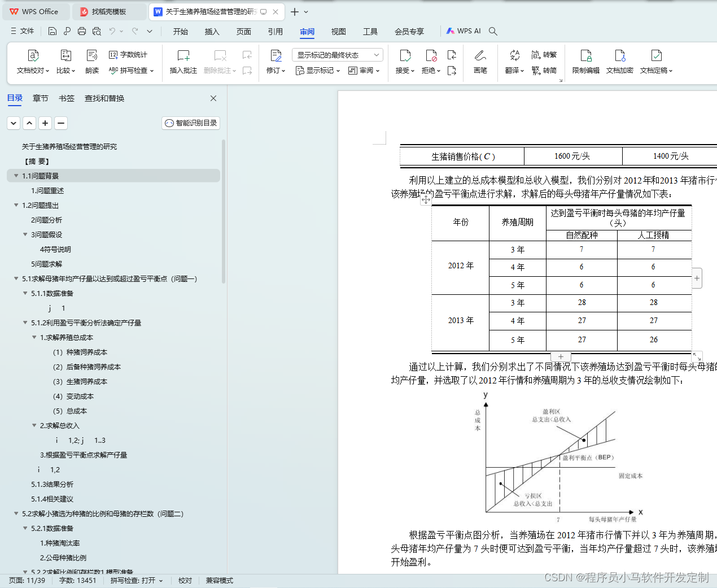717x588 pixels.
Task: Open the 拼写检查: 打开 status bar option
Action: [x=137, y=581]
